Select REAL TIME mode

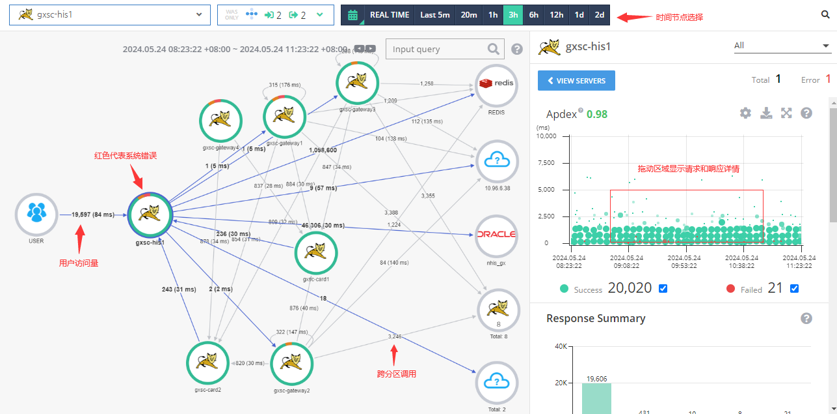[x=388, y=15]
